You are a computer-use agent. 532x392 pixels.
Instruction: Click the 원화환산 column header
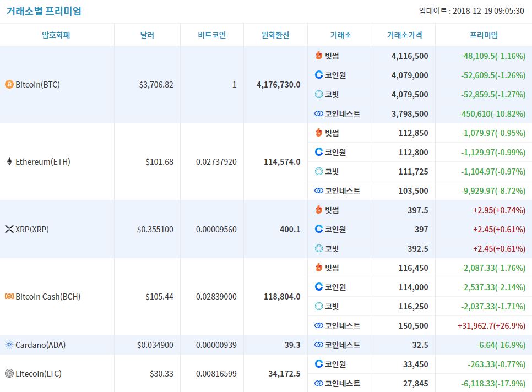coord(275,35)
